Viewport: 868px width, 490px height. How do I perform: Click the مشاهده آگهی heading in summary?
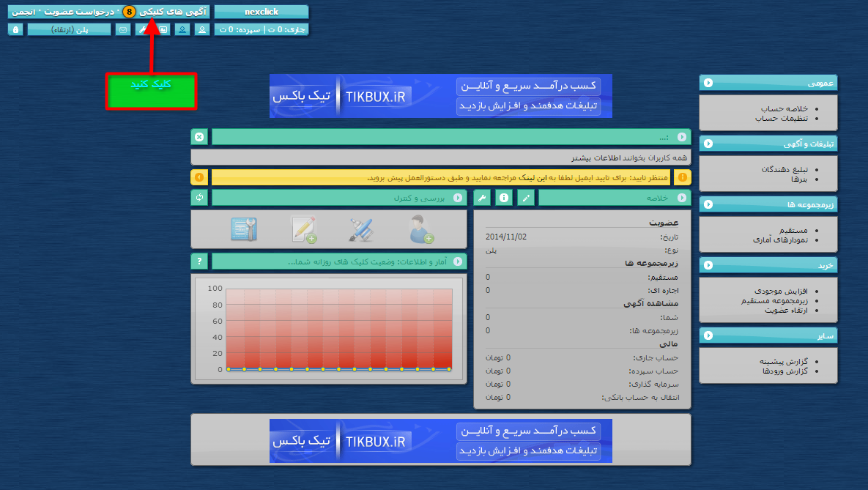point(650,303)
